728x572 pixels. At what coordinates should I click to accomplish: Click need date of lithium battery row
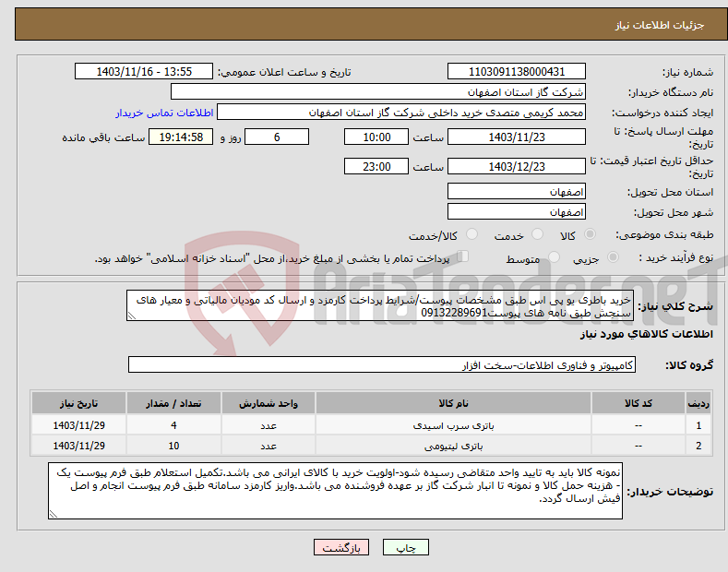[78, 446]
